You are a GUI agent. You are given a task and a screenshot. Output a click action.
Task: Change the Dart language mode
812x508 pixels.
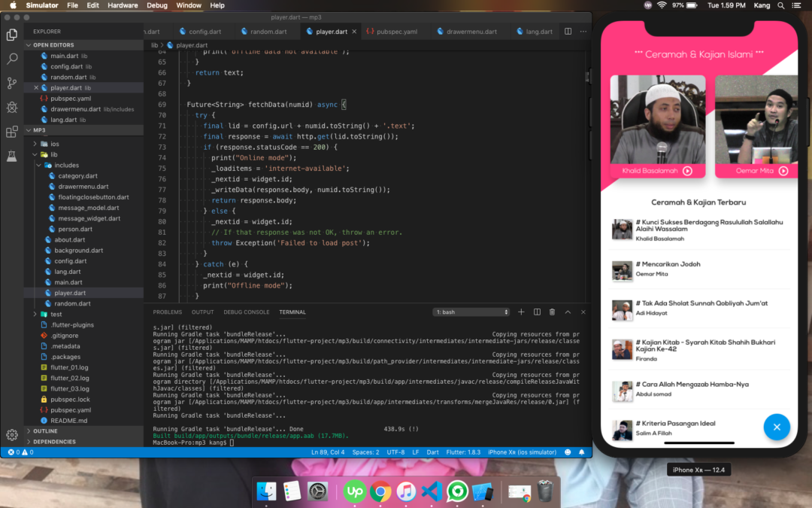432,452
